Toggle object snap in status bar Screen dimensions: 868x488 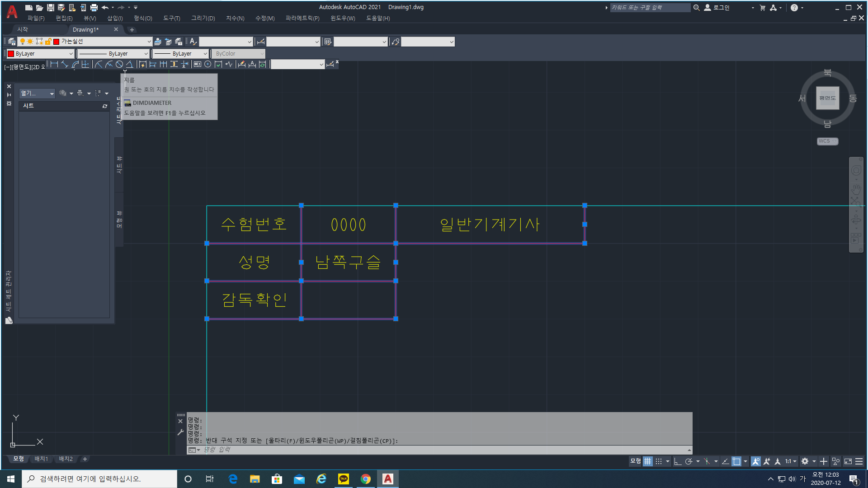click(736, 461)
